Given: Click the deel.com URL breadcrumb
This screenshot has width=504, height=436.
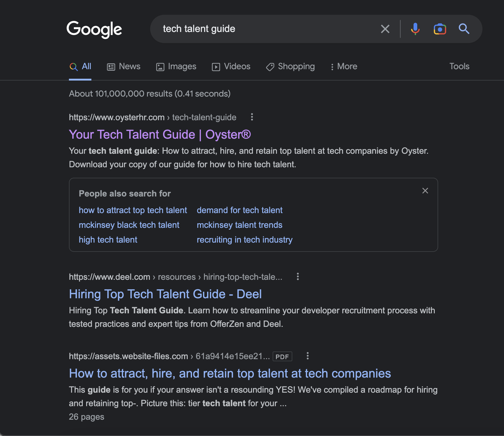Looking at the screenshot, I should 175,277.
